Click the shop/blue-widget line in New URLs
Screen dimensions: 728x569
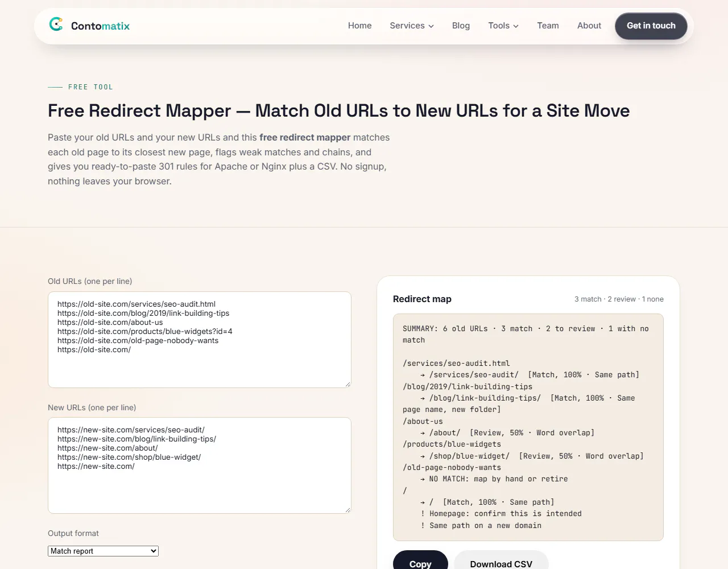129,457
